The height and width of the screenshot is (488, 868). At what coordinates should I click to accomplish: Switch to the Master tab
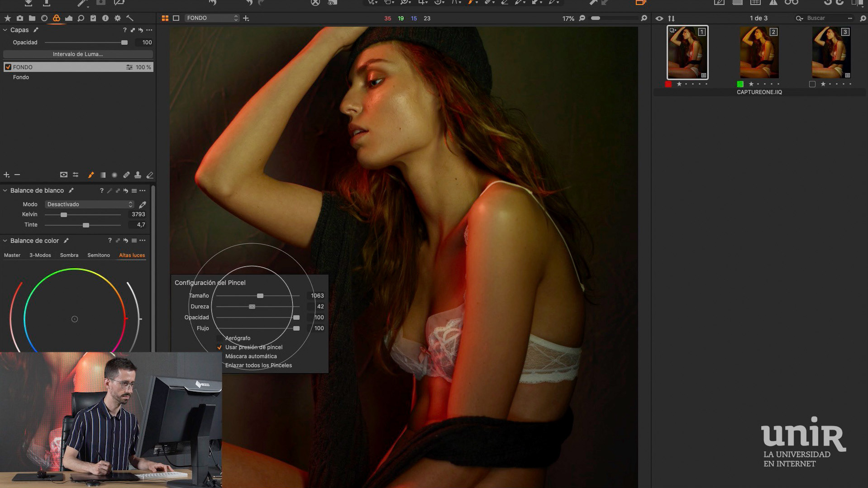click(12, 256)
